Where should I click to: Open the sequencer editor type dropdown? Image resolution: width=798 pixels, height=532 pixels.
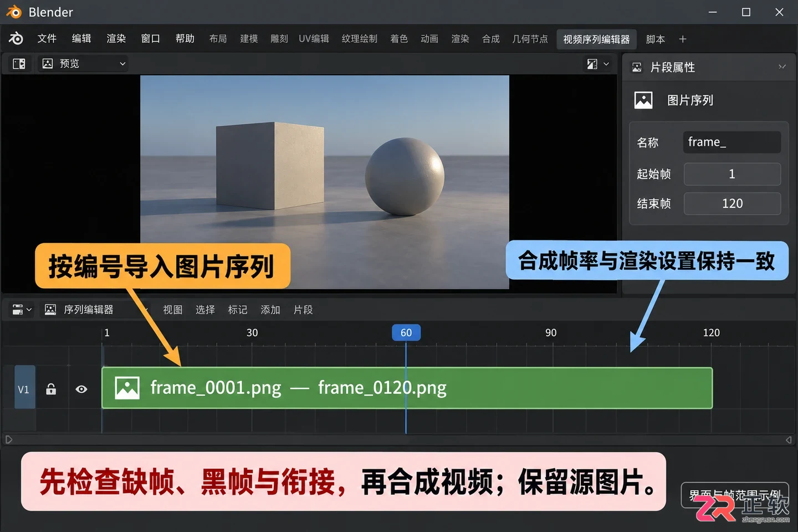click(x=22, y=309)
